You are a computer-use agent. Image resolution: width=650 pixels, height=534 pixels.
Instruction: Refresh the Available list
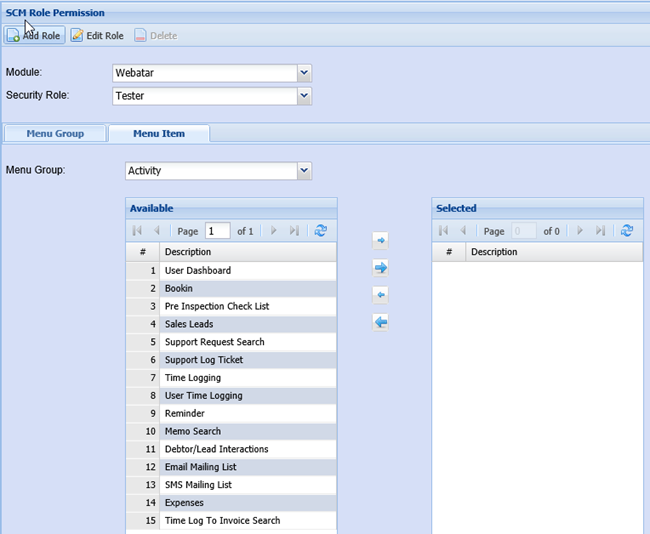click(320, 231)
